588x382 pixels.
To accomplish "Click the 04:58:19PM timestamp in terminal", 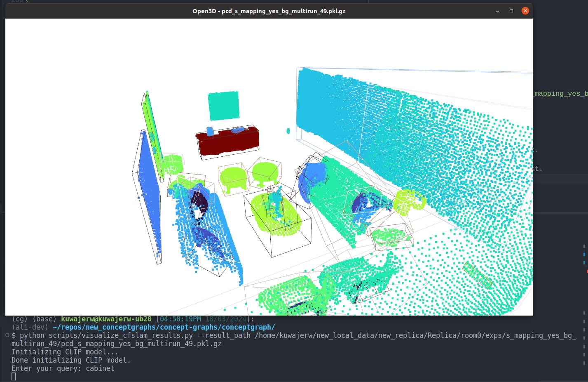I will (180, 319).
